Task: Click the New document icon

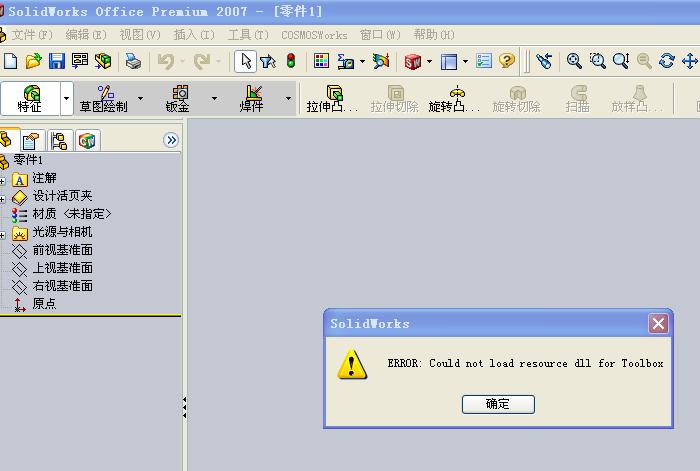Action: click(10, 61)
